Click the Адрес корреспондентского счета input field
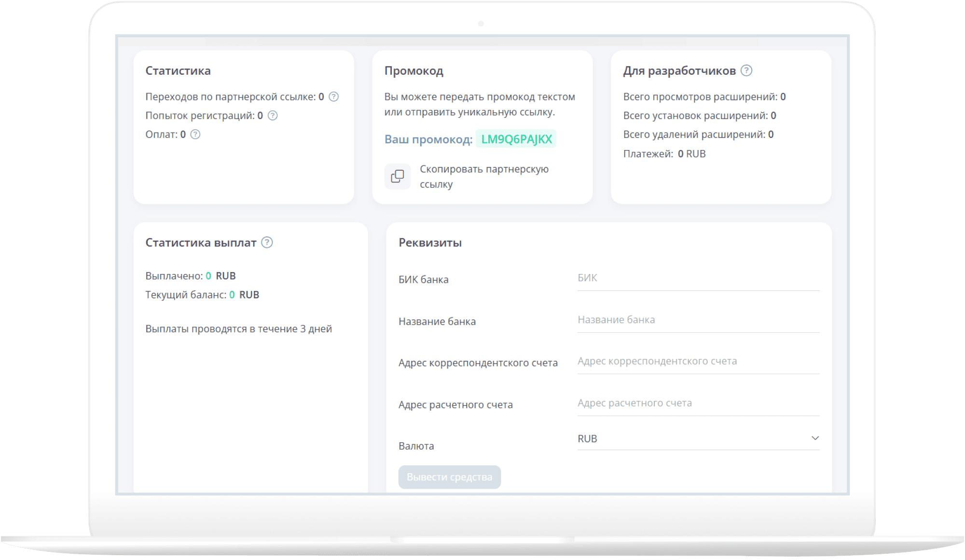 tap(698, 361)
